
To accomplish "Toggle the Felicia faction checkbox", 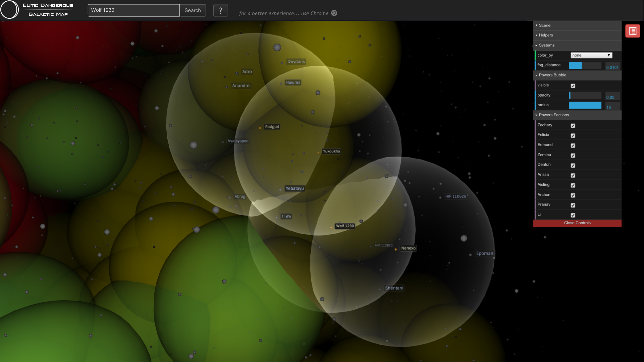I will pyautogui.click(x=573, y=136).
